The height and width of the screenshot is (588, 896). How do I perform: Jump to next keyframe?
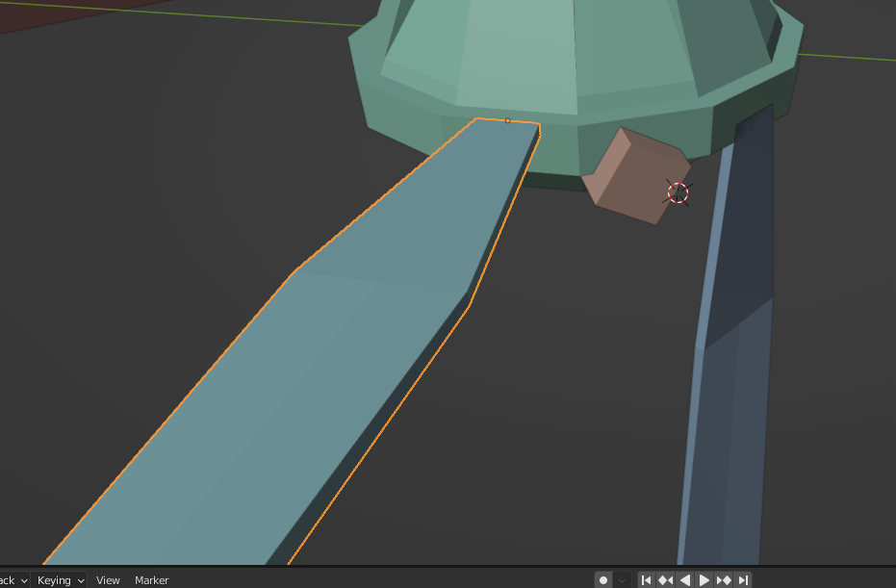point(724,580)
